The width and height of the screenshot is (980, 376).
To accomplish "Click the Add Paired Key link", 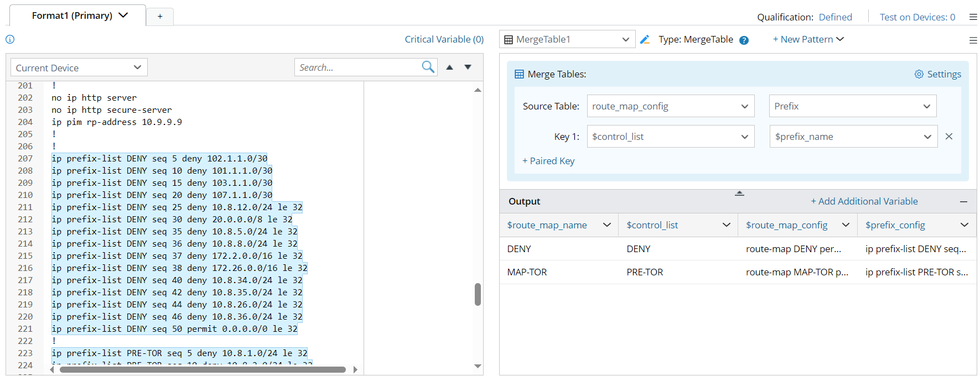I will pyautogui.click(x=548, y=161).
